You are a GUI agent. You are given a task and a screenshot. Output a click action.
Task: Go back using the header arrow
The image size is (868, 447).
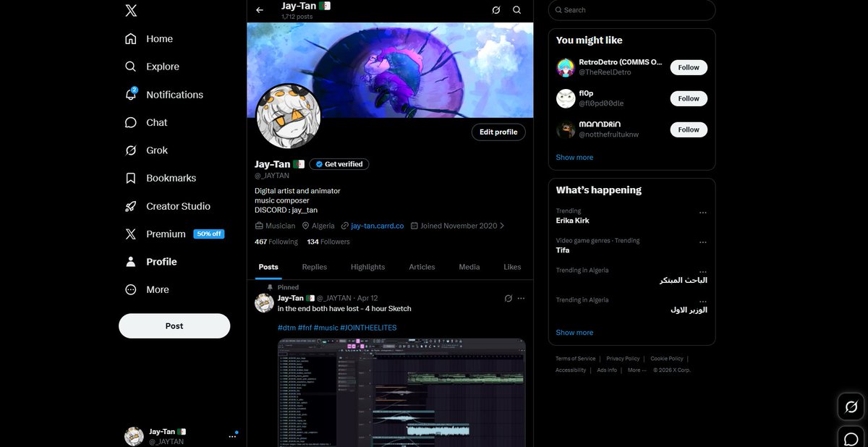(x=260, y=10)
